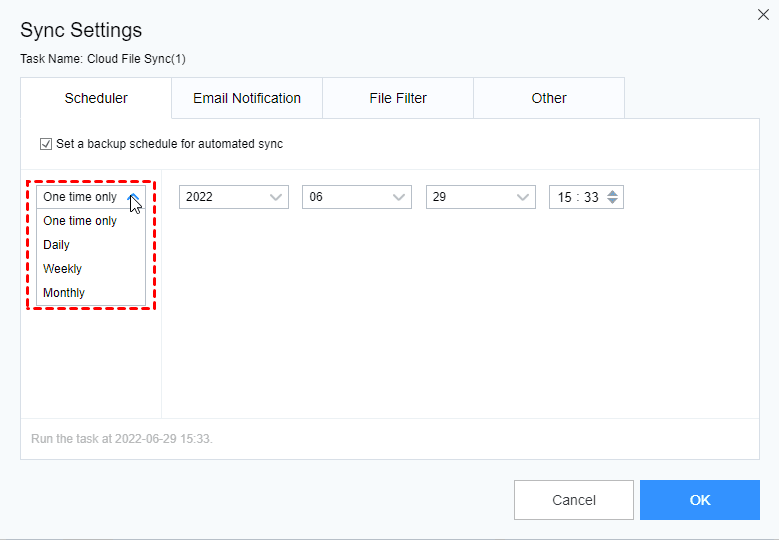The image size is (779, 540).
Task: Confirm settings with OK button
Action: point(699,500)
